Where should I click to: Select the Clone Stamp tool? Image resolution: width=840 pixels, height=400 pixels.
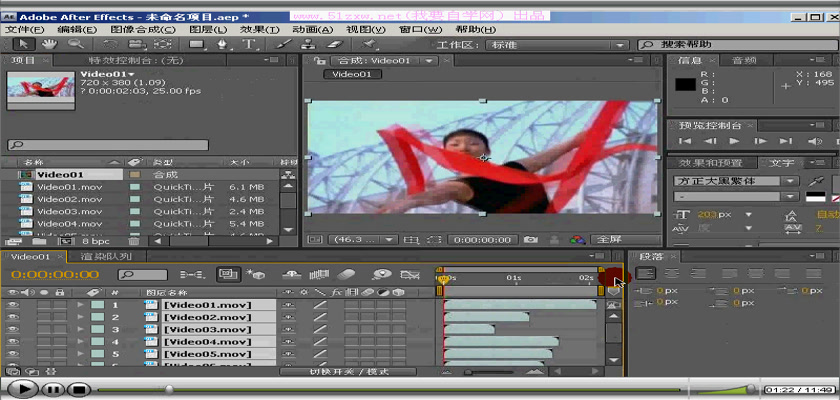(x=308, y=44)
